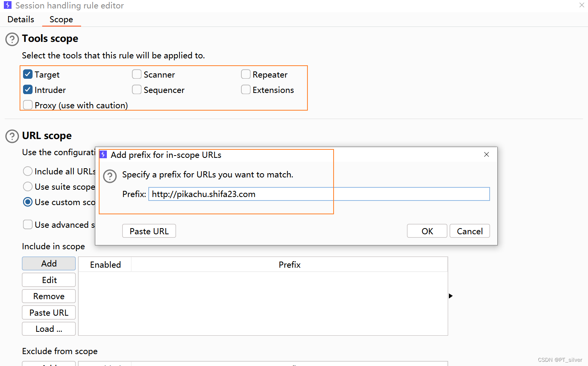This screenshot has height=366, width=588.
Task: Click the Load ... button
Action: (x=49, y=329)
